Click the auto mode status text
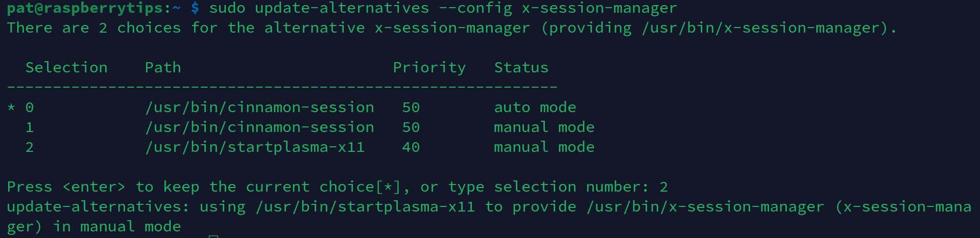980x238 pixels. tap(535, 108)
